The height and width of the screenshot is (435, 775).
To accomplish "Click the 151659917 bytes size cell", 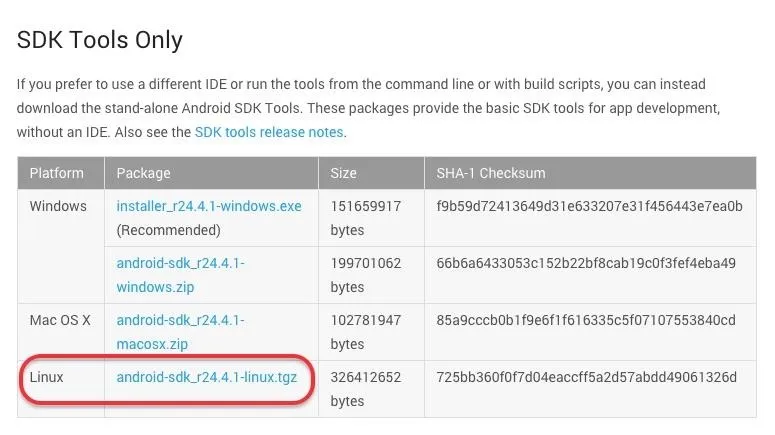I will (x=366, y=218).
